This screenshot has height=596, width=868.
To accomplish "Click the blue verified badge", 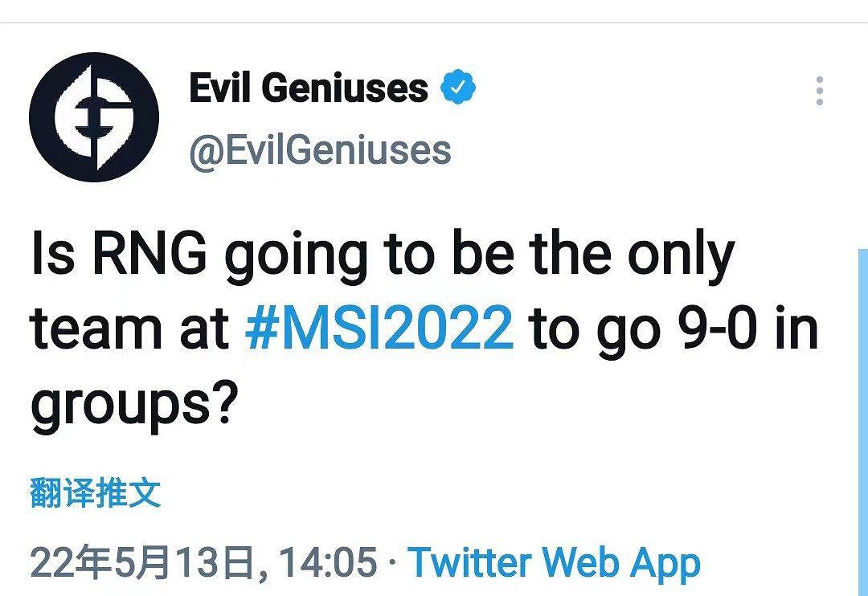I will (x=458, y=88).
